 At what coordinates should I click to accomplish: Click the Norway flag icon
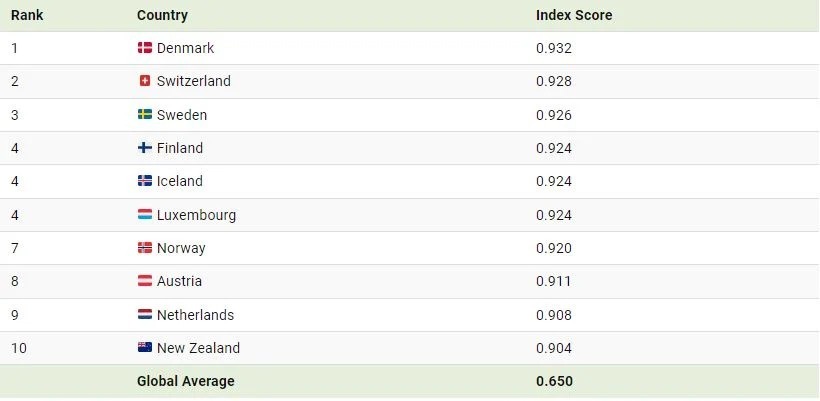pyautogui.click(x=145, y=248)
